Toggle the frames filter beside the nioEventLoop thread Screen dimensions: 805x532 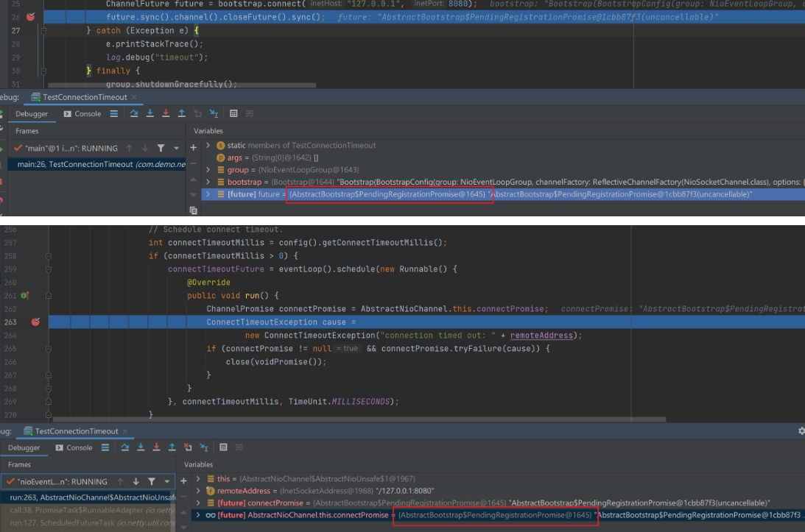152,482
